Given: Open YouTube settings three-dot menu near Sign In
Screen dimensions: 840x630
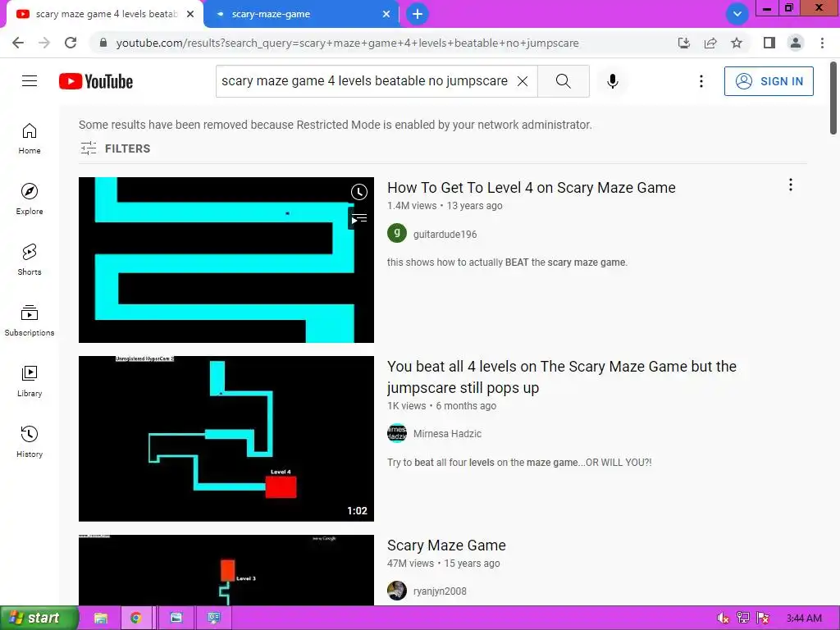Looking at the screenshot, I should pos(701,81).
